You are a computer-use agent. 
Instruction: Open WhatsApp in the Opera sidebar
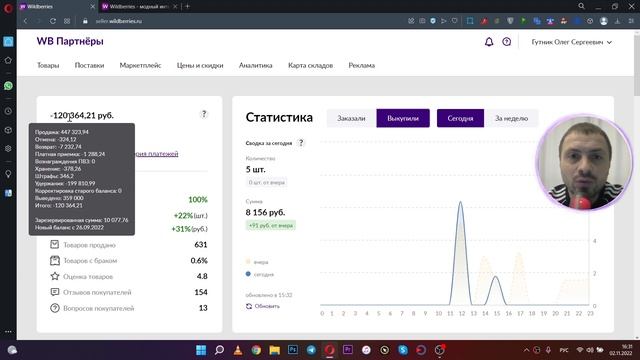[x=8, y=86]
